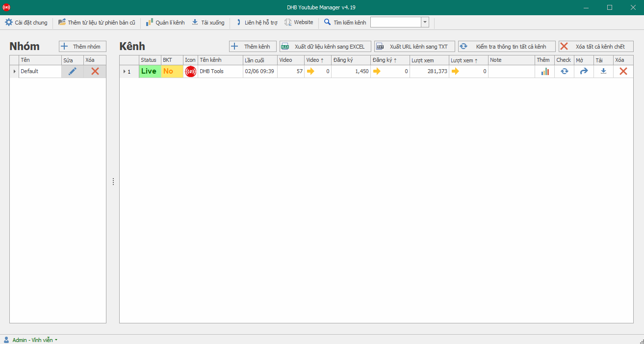Click Lượt xem change arrow icon in row
This screenshot has height=344, width=644.
[455, 71]
